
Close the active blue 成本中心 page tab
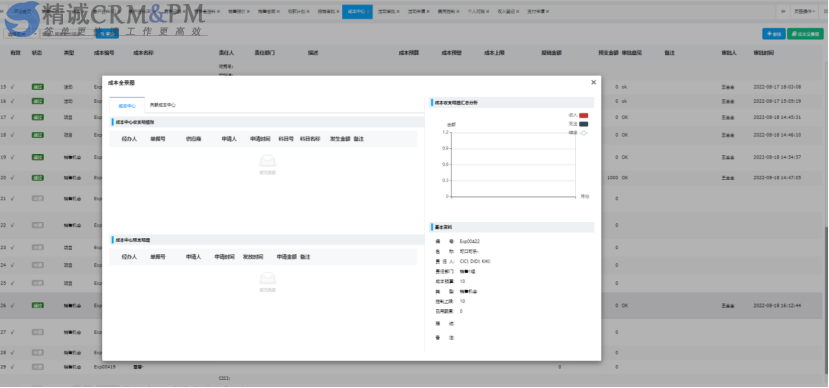[369, 11]
